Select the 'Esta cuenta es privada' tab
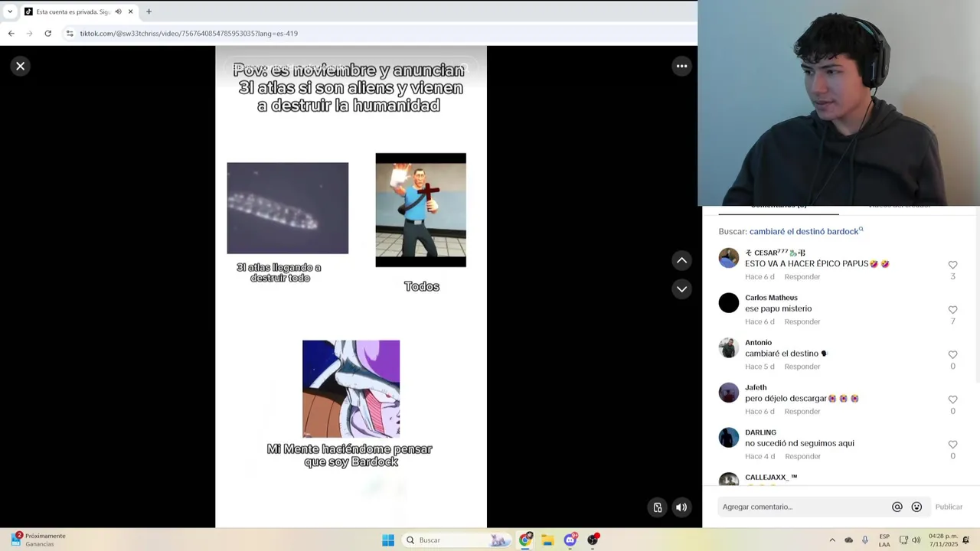Viewport: 980px width, 551px height. click(79, 11)
